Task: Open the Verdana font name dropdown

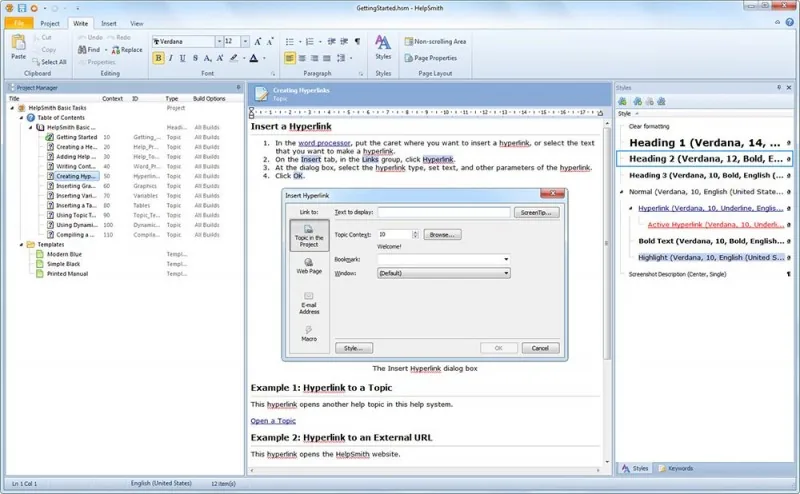Action: click(219, 41)
